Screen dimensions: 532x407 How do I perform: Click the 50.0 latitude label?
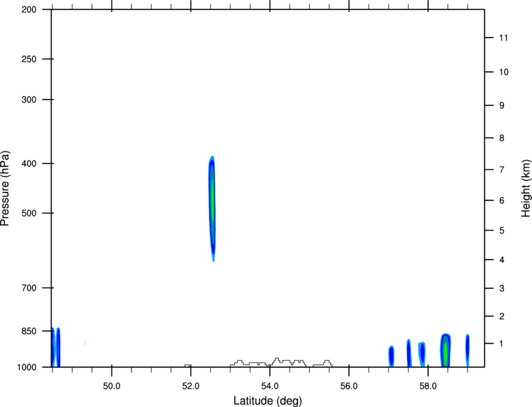pyautogui.click(x=111, y=386)
